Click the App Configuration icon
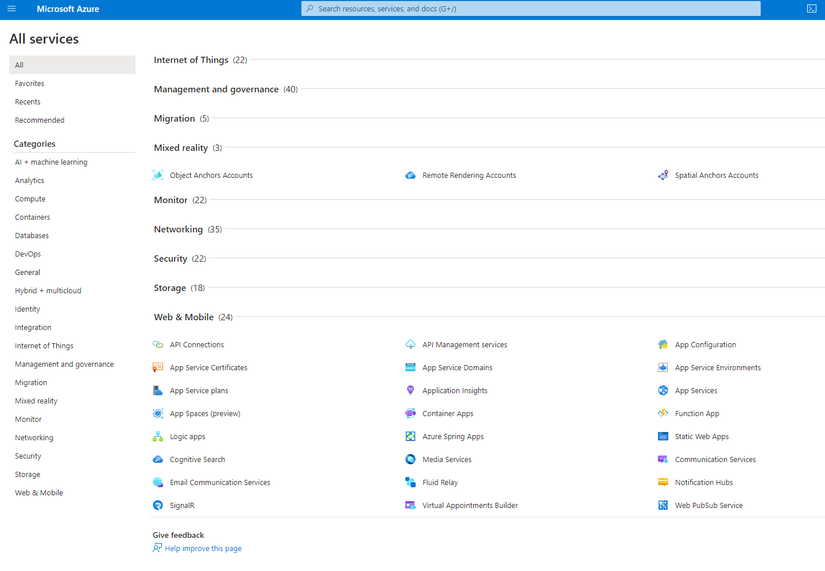This screenshot has width=825, height=571. point(663,345)
